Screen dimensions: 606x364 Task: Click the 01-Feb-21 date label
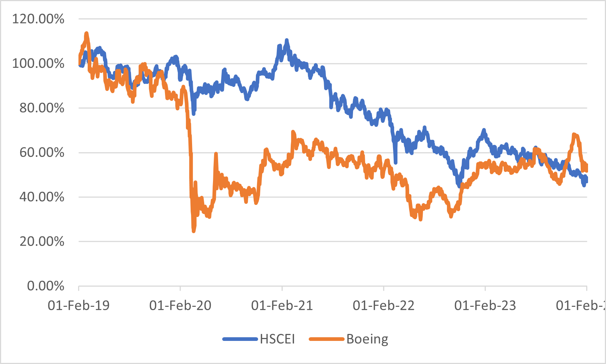pyautogui.click(x=282, y=305)
